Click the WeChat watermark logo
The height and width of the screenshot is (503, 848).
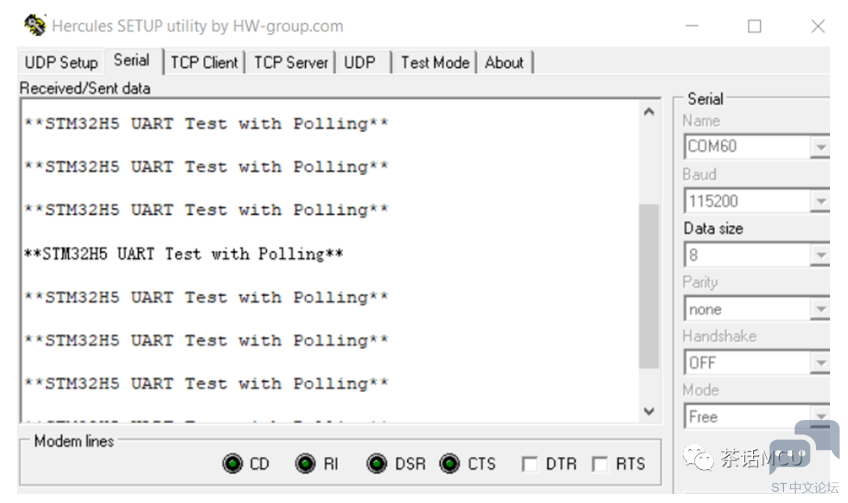(x=698, y=459)
